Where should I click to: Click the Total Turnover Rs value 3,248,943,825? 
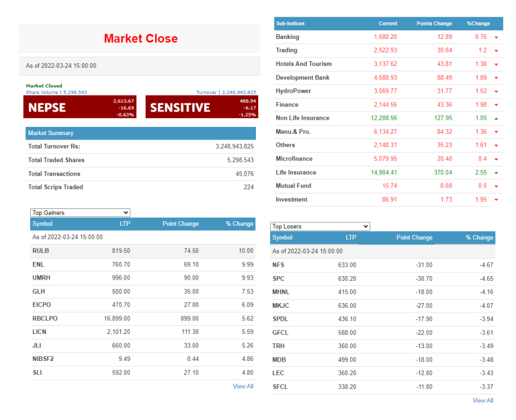point(234,146)
